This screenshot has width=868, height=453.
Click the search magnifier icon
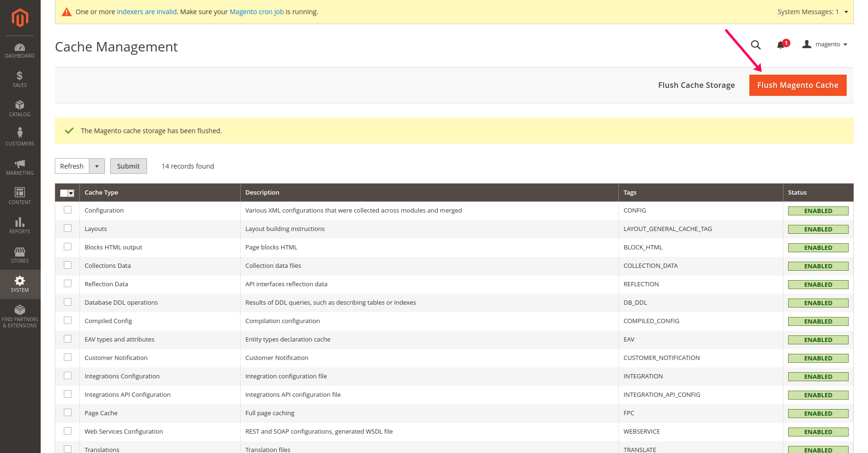(x=756, y=44)
